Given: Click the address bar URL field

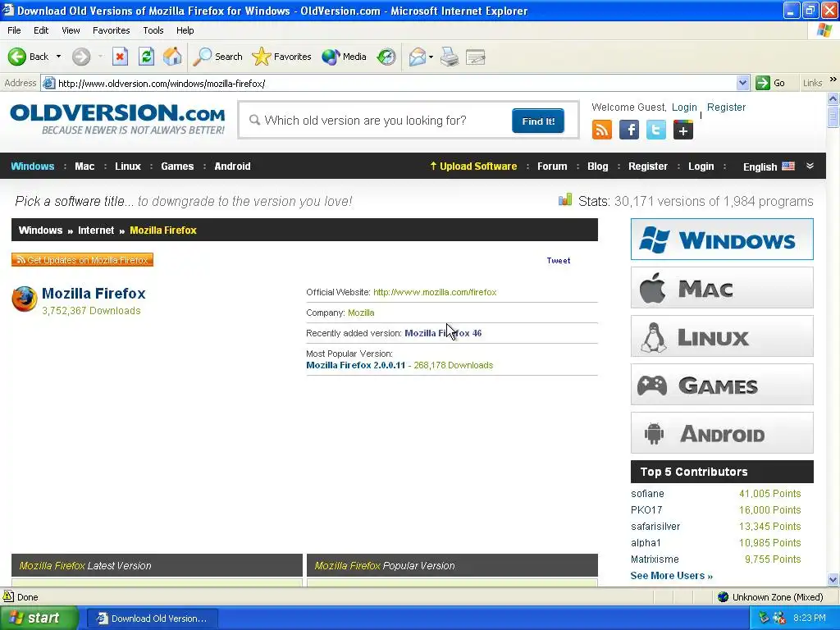Looking at the screenshot, I should (395, 83).
